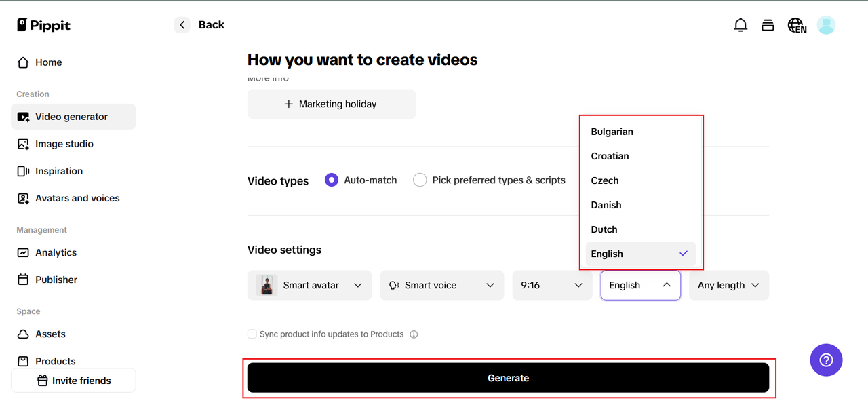The height and width of the screenshot is (403, 868).
Task: Click the back arrow icon
Action: [182, 25]
